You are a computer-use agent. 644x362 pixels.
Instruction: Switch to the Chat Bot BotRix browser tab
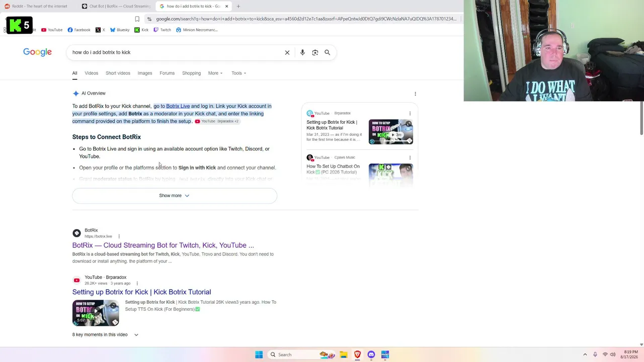pyautogui.click(x=117, y=6)
